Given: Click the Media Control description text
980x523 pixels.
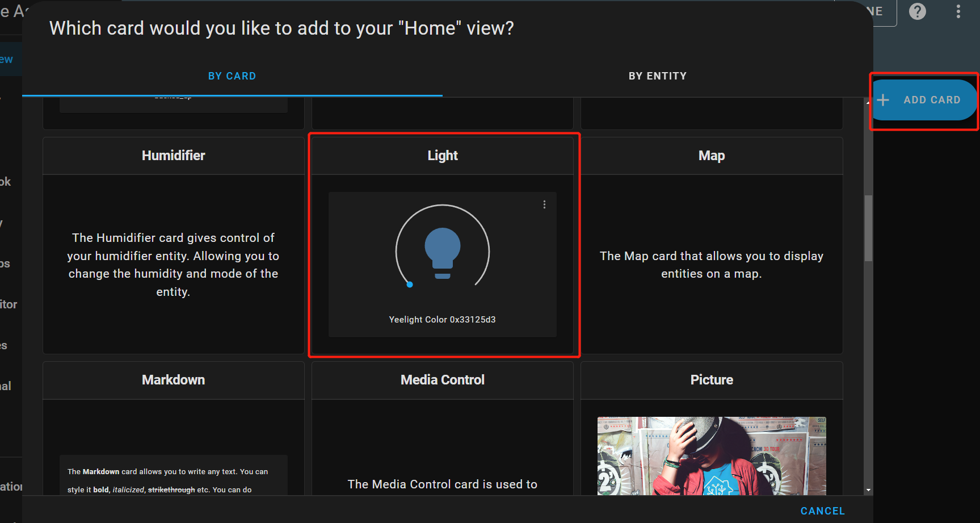Looking at the screenshot, I should point(443,484).
